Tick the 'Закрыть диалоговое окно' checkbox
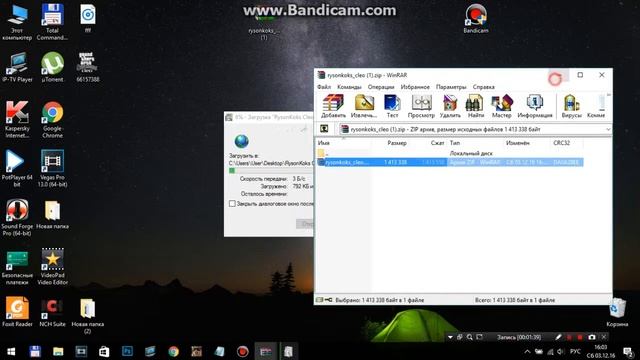 (x=232, y=203)
